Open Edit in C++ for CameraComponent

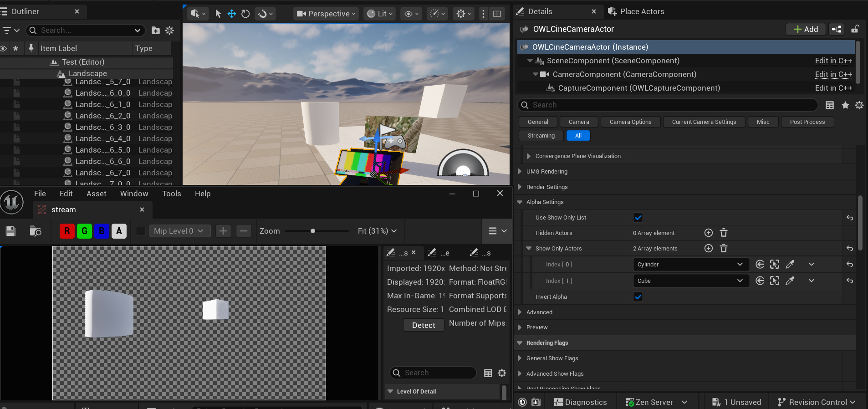click(x=833, y=74)
